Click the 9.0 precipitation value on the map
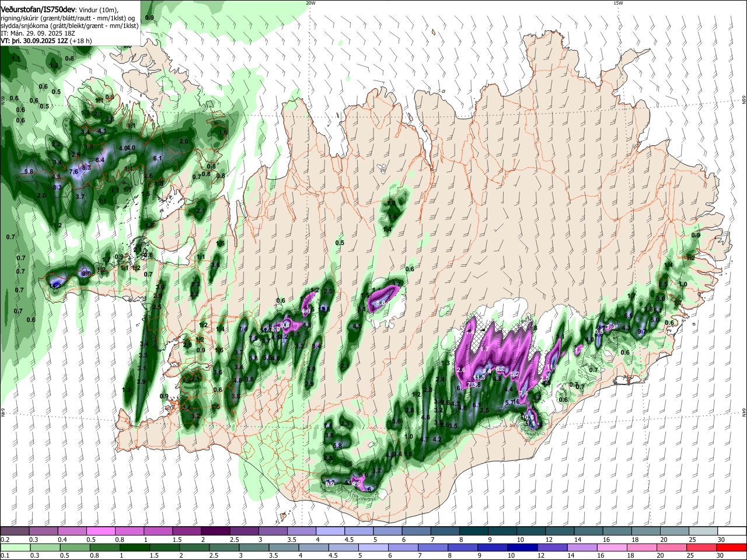747x560 pixels. (x=86, y=274)
